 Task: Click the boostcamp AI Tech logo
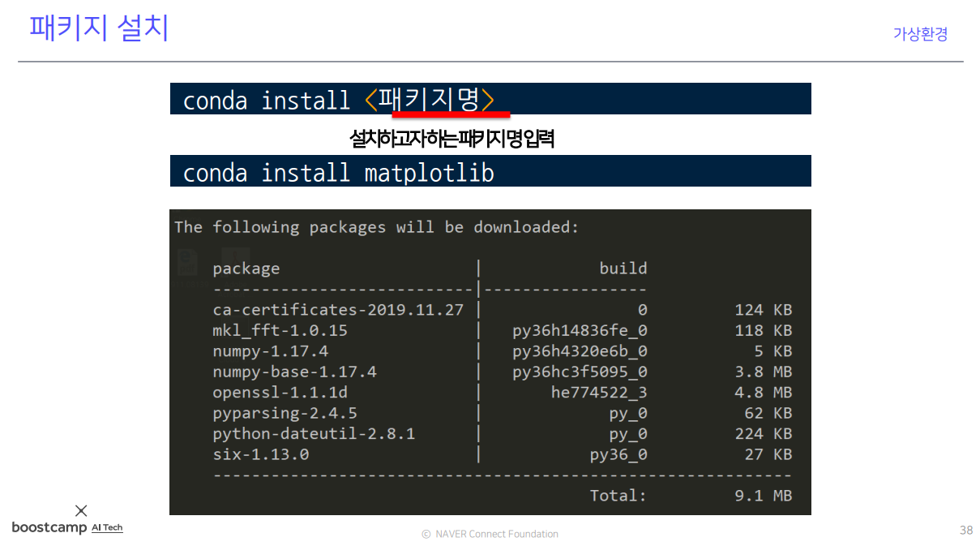67,520
